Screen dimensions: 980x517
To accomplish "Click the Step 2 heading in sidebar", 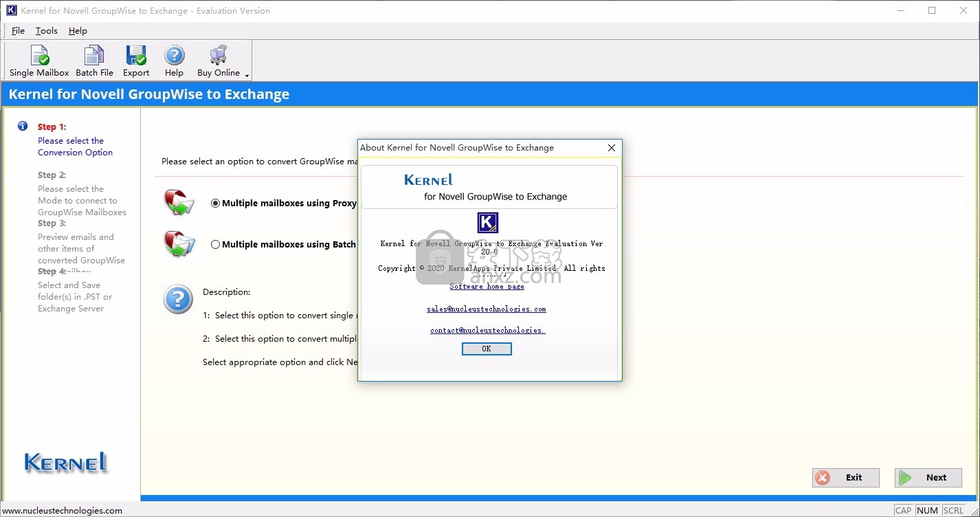I will tap(52, 175).
